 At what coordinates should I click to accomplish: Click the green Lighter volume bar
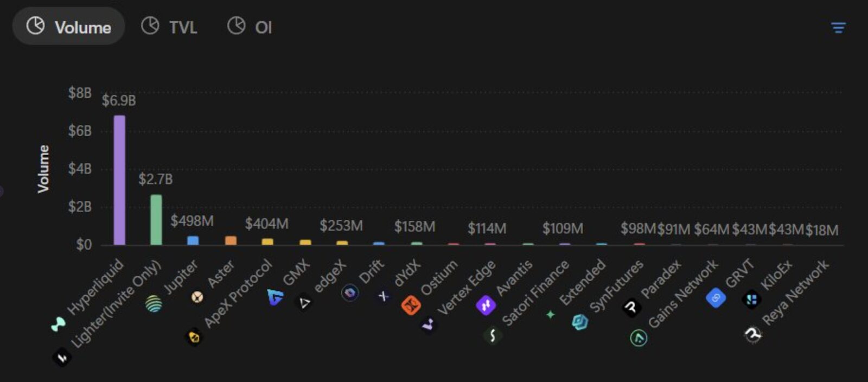coord(156,220)
